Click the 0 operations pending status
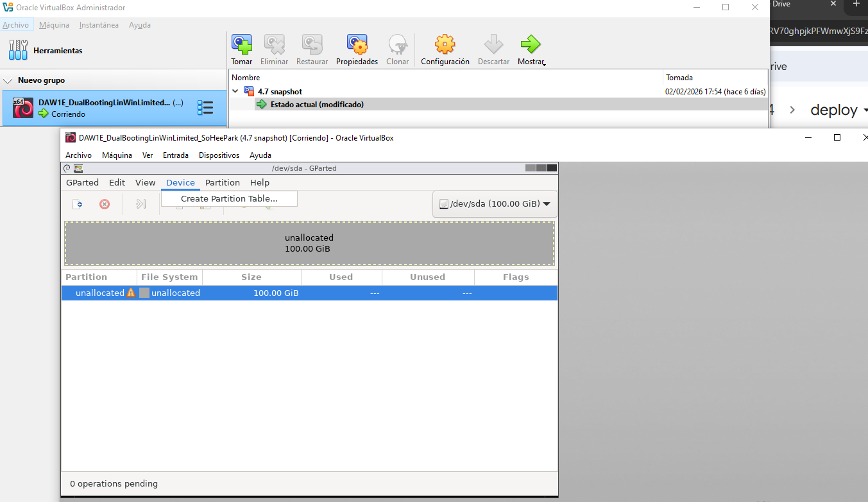The height and width of the screenshot is (502, 868). 114,483
